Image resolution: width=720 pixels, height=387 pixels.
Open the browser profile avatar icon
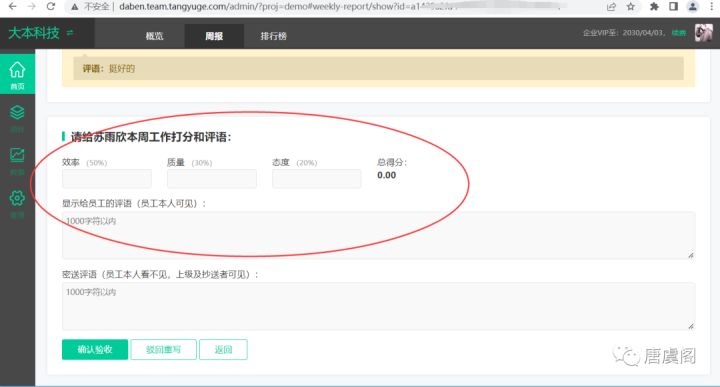click(x=692, y=6)
